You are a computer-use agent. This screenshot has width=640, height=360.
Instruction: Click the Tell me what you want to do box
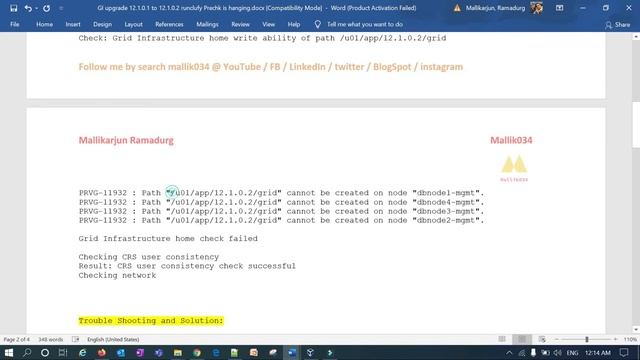pos(365,24)
